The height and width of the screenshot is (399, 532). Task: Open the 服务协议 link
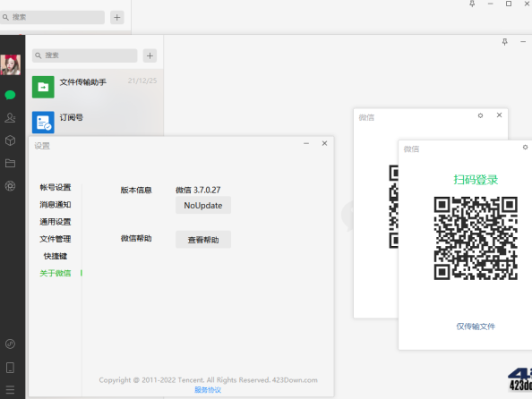click(208, 390)
